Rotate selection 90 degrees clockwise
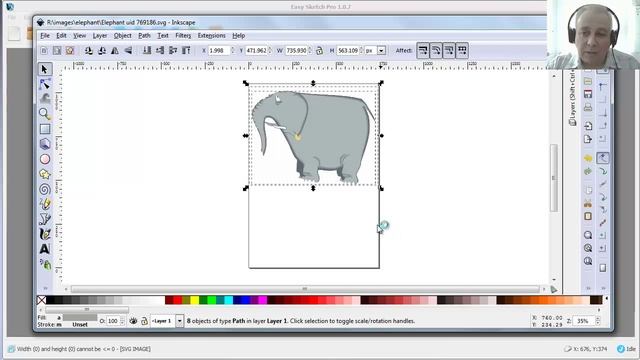Screen dimensions: 640x360 click(102, 51)
